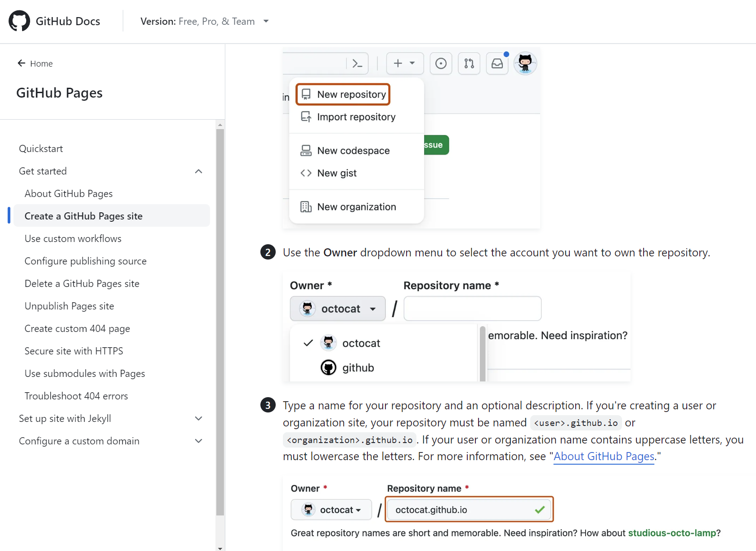The image size is (756, 551).
Task: Open Use submodules with Pages article
Action: click(85, 374)
